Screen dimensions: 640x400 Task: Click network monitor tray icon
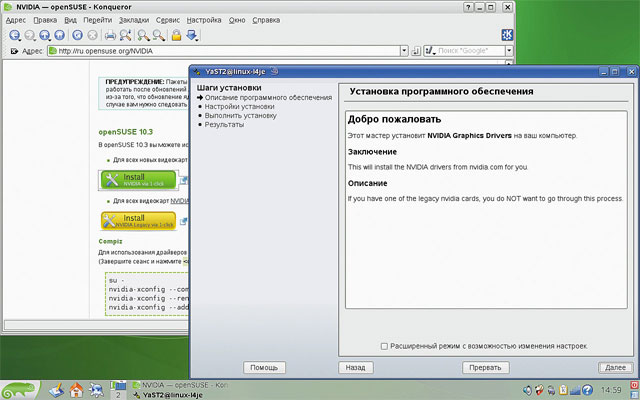pos(576,391)
